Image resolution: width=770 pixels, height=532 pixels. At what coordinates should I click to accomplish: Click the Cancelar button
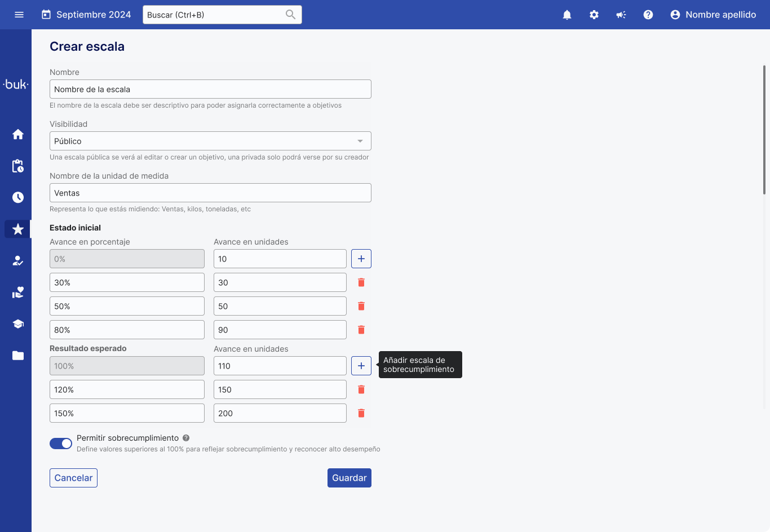[73, 478]
